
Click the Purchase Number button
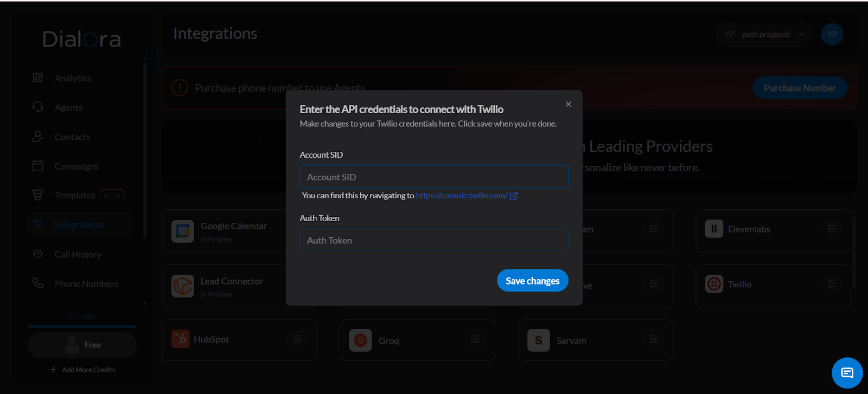(x=800, y=88)
